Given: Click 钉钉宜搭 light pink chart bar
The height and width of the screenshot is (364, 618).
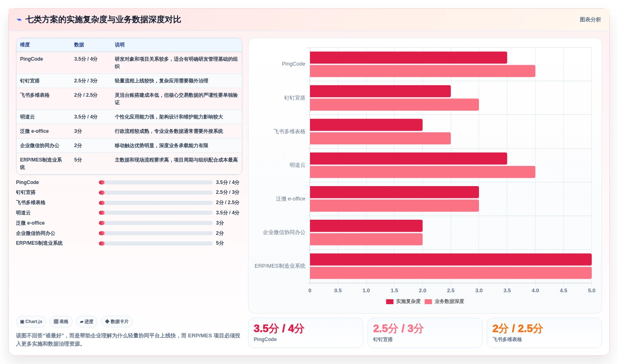Looking at the screenshot, I should 395,105.
